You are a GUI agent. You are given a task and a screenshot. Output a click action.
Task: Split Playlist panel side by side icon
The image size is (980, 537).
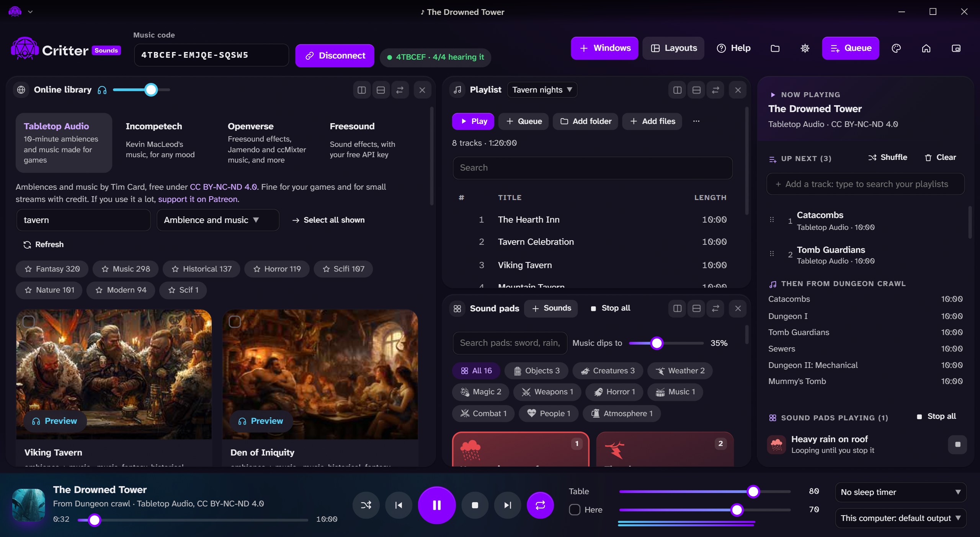677,90
